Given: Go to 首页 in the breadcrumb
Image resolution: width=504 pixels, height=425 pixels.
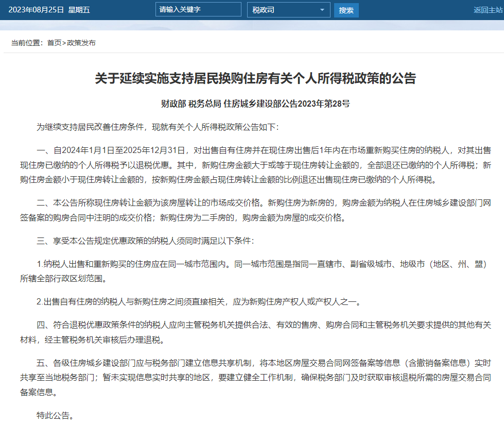Looking at the screenshot, I should pyautogui.click(x=54, y=43).
